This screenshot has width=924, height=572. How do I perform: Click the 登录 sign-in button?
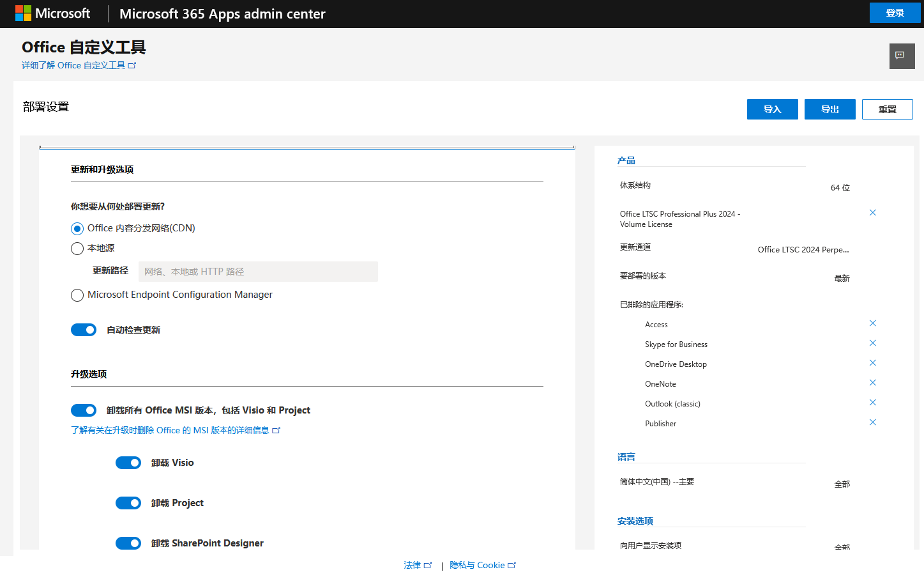895,13
